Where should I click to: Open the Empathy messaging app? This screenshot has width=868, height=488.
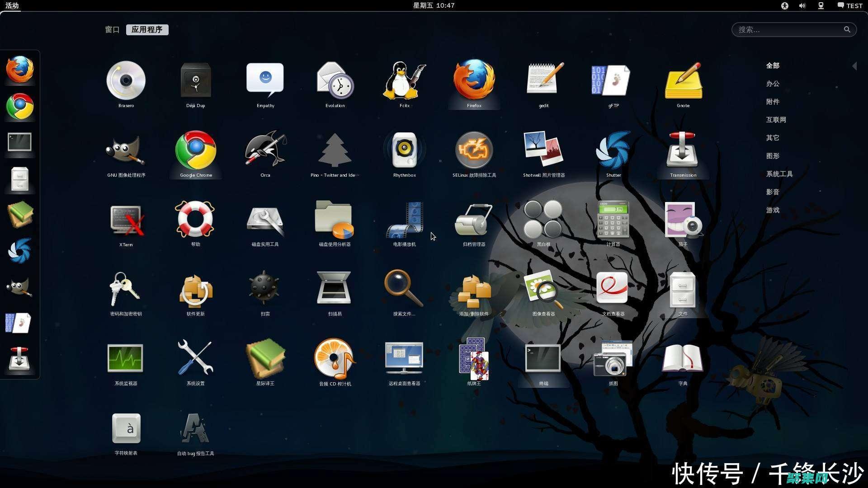265,81
